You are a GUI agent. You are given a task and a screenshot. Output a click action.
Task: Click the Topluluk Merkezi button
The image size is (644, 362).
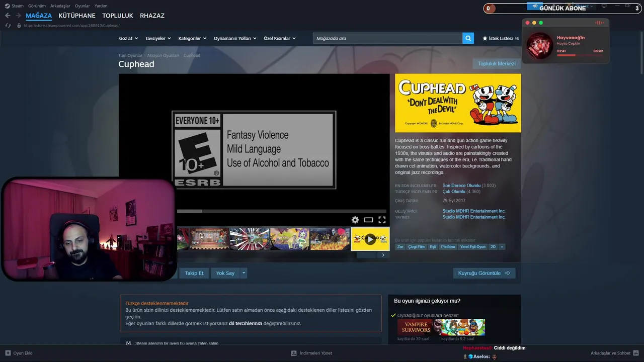[497, 64]
